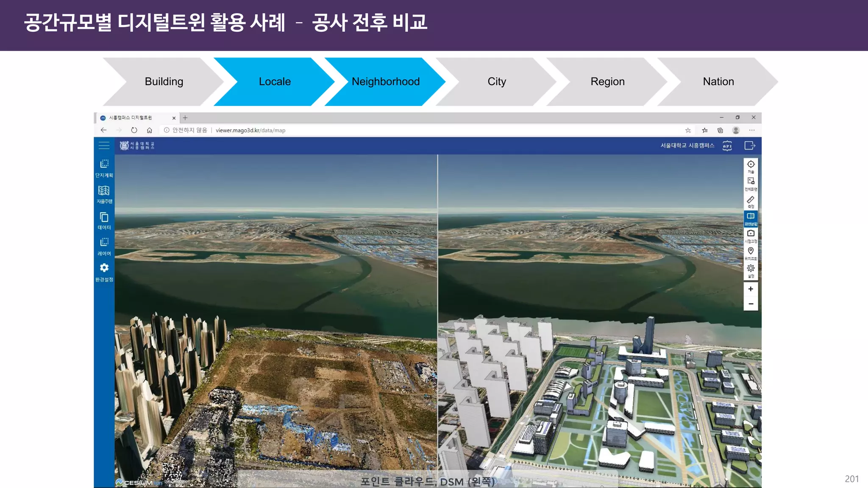Viewport: 868px width, 488px height.
Task: Click the Cesium ion logo
Action: tap(139, 482)
